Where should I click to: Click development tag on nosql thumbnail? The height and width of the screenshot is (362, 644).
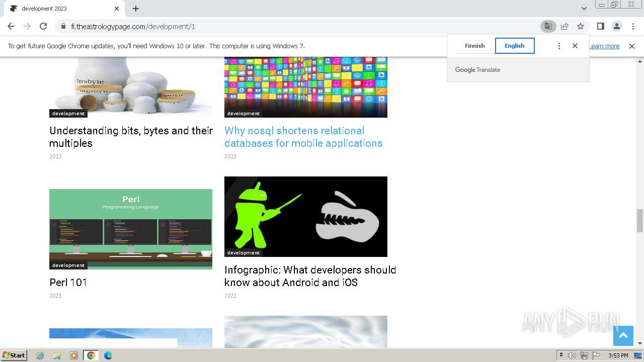pyautogui.click(x=244, y=114)
